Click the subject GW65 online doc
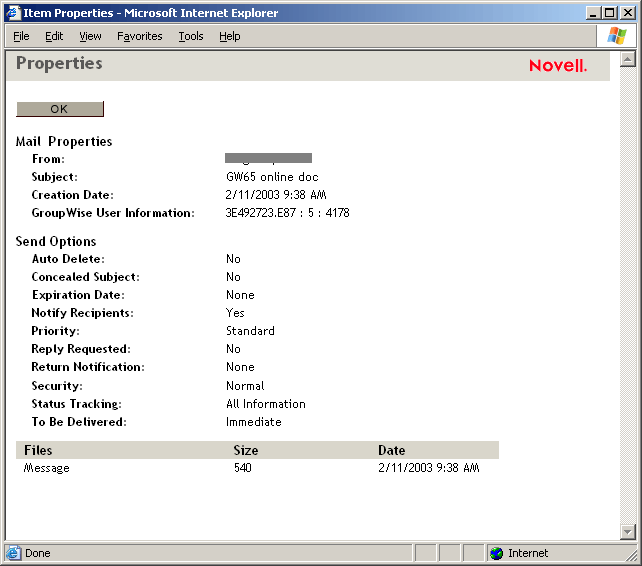Viewport: 642px width, 566px height. pos(272,177)
